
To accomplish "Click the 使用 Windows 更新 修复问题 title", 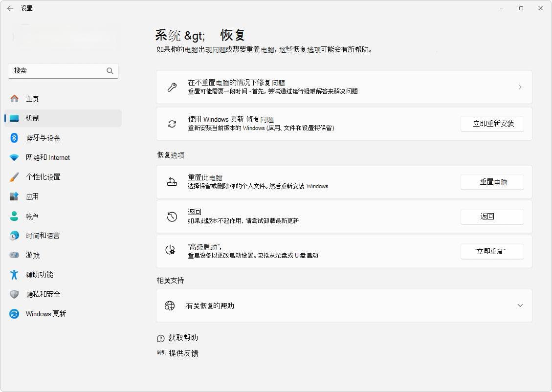I will point(231,120).
